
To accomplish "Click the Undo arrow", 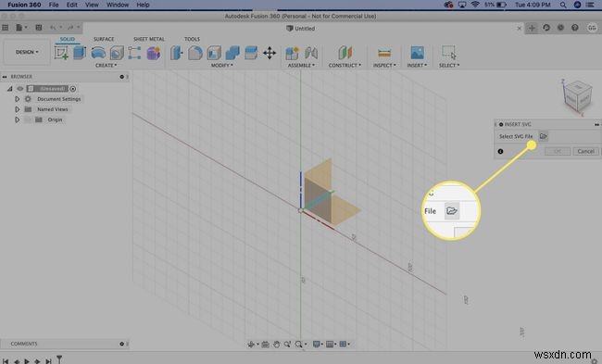I will [x=53, y=27].
